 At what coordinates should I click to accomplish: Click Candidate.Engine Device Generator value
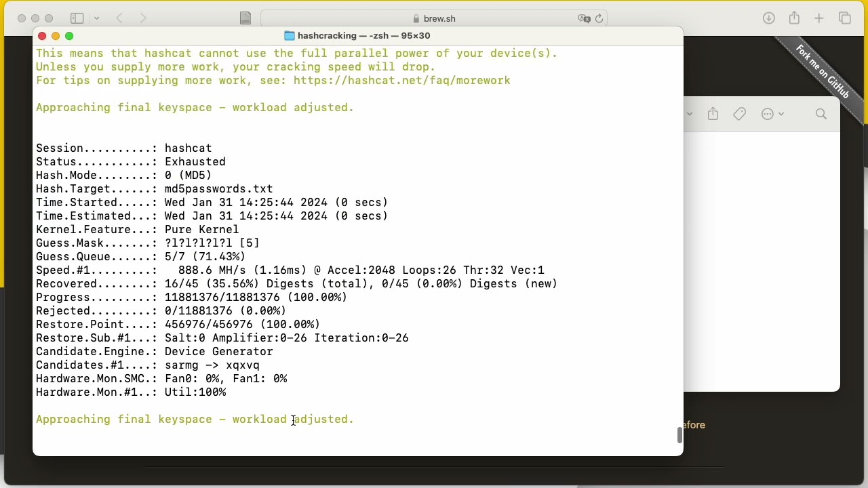(218, 352)
